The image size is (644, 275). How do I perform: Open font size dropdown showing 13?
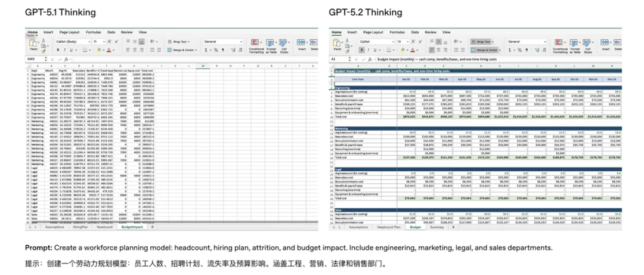(402, 42)
